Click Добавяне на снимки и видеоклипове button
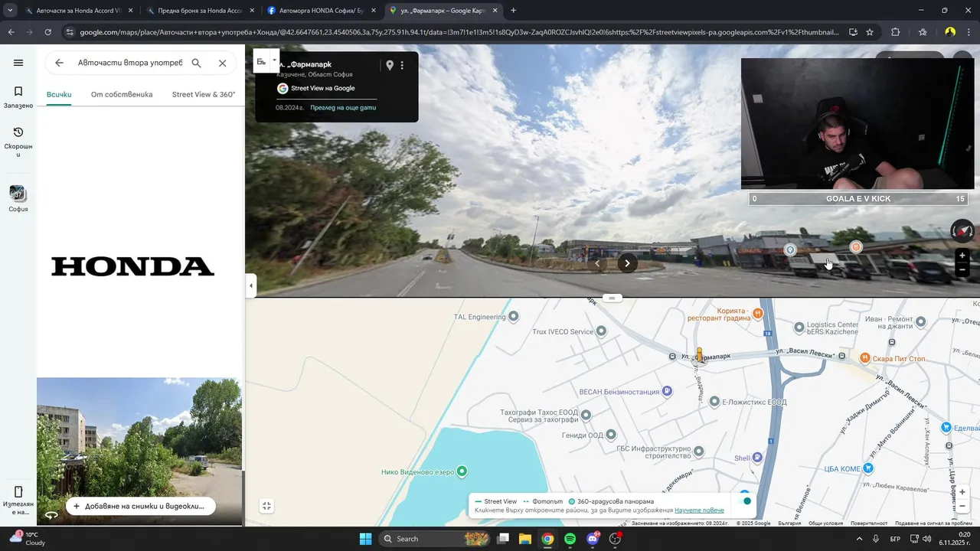Image resolution: width=980 pixels, height=551 pixels. tap(140, 506)
